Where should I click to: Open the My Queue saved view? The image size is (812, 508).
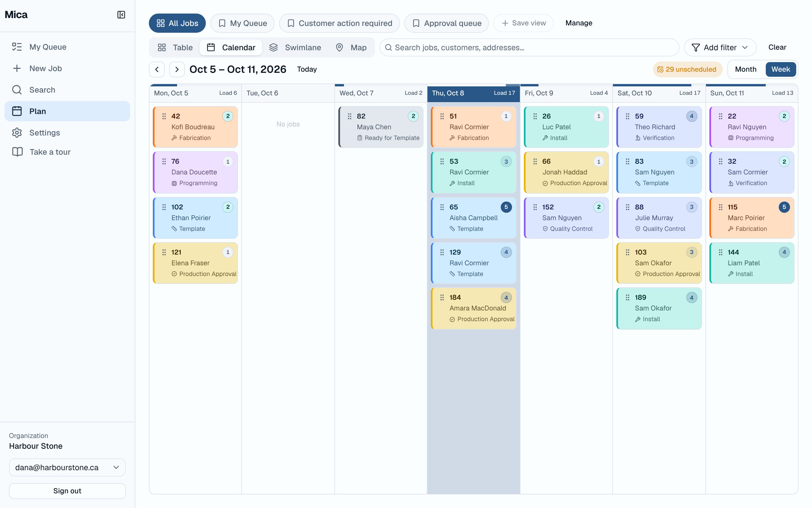(242, 23)
